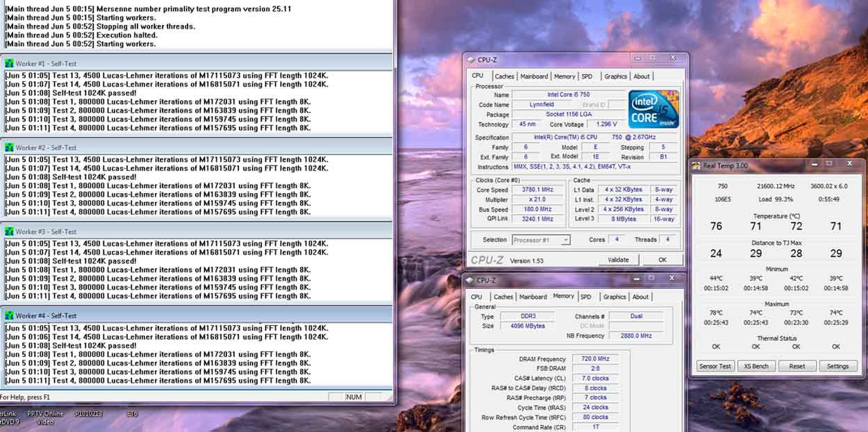Open the disabled Processor #1 selection dropdown
Viewport: 868px width, 432px height.
[x=542, y=240]
